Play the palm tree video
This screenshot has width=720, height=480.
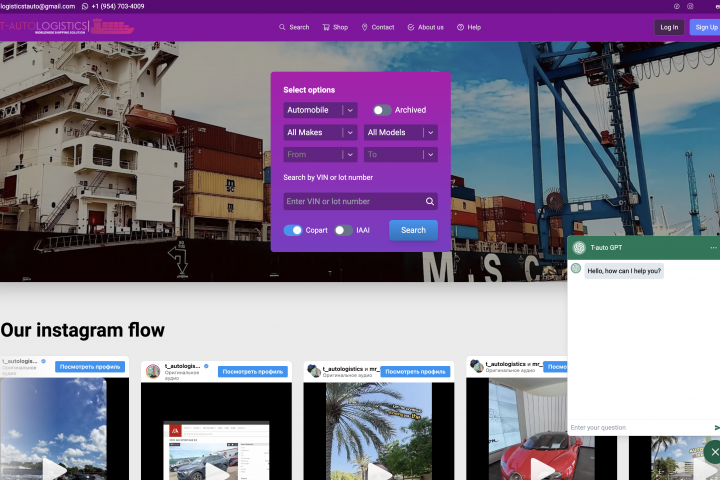click(379, 471)
